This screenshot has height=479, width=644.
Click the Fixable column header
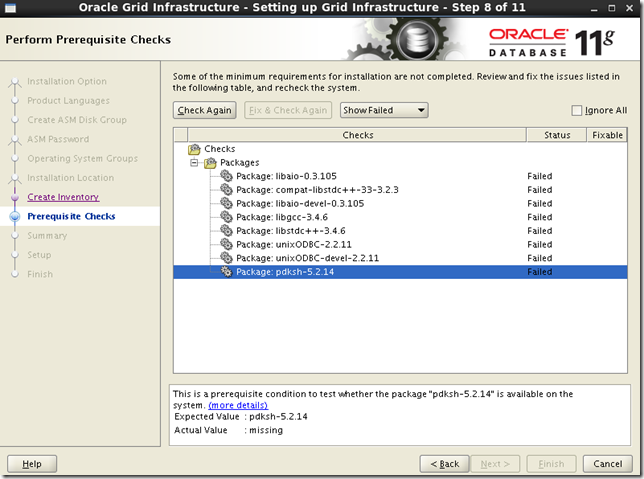coord(607,135)
